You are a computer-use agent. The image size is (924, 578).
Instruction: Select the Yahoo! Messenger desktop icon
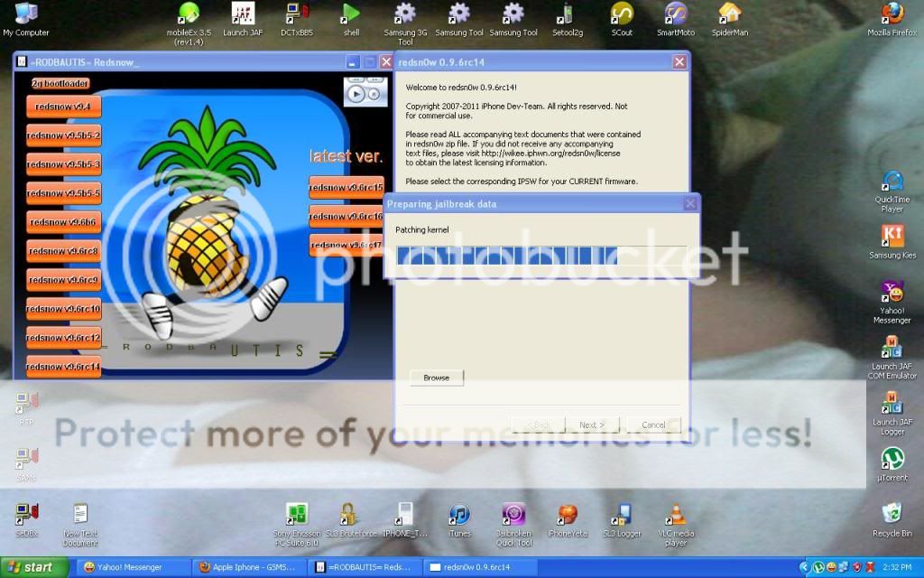pyautogui.click(x=892, y=303)
